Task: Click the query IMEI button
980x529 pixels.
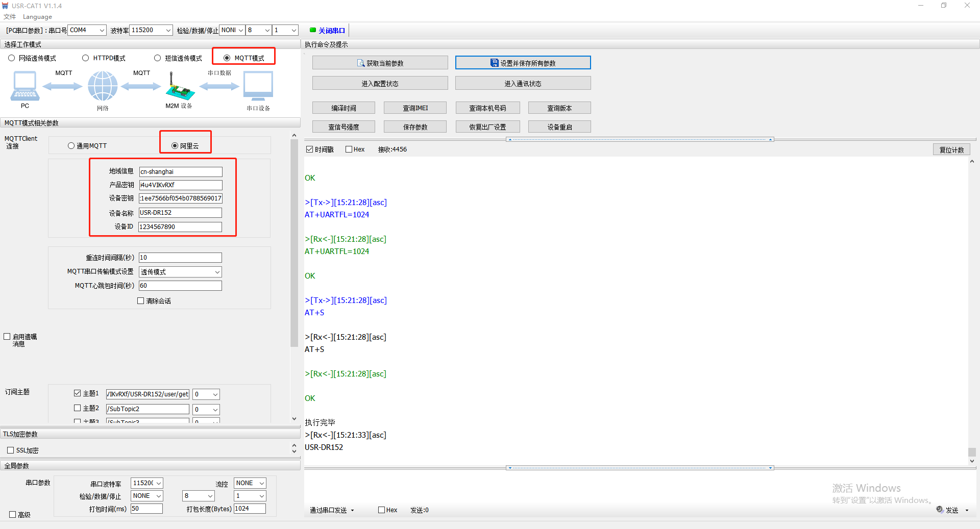Action: pyautogui.click(x=415, y=108)
